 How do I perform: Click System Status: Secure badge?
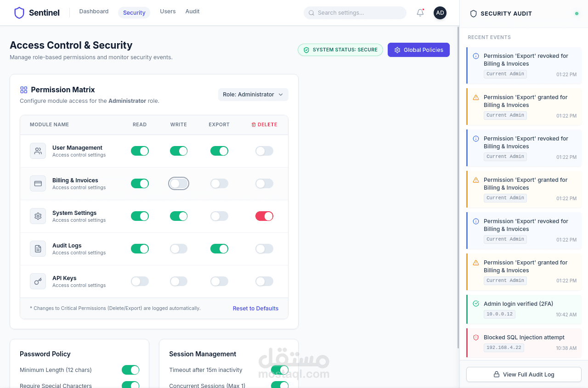tap(340, 50)
